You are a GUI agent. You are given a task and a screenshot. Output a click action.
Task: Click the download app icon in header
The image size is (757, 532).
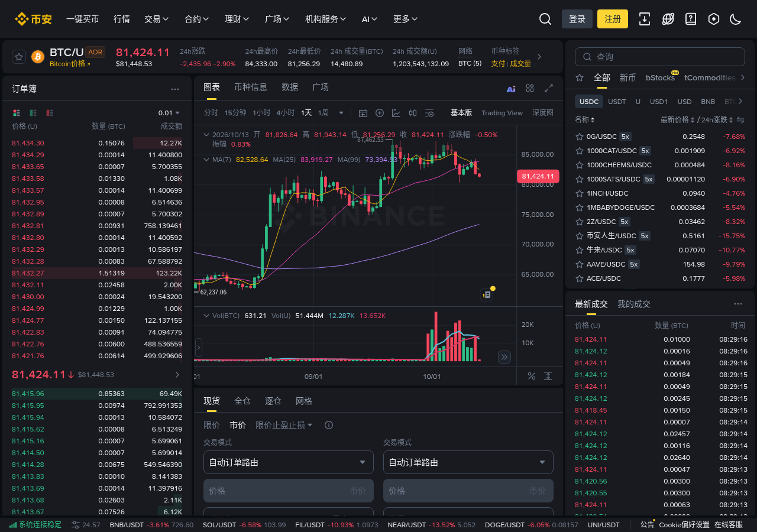(x=645, y=19)
